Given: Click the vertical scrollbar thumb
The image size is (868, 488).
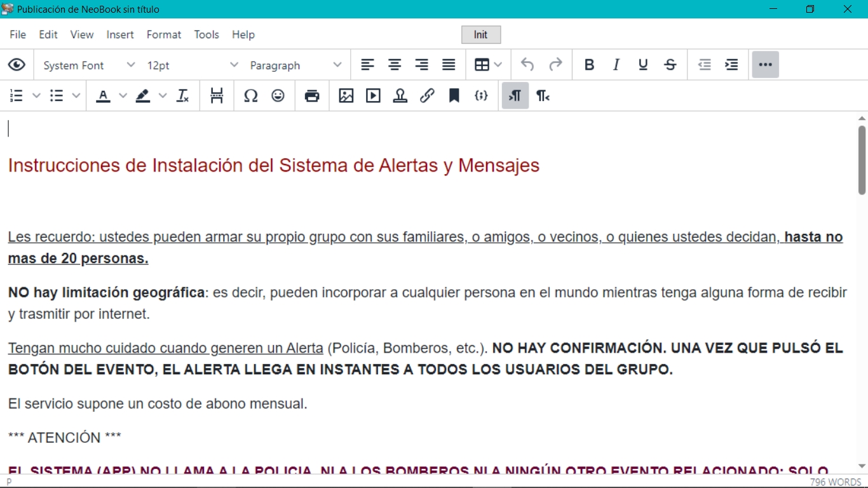Looking at the screenshot, I should point(862,159).
